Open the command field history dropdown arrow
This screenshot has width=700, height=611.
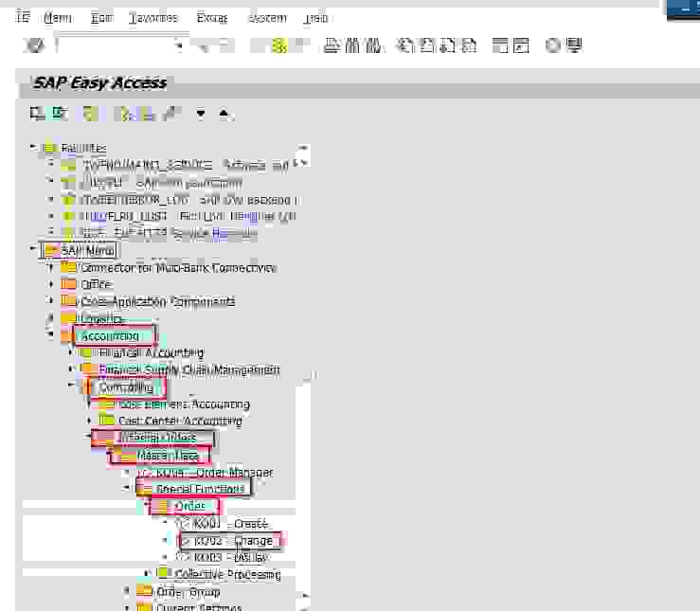[179, 45]
